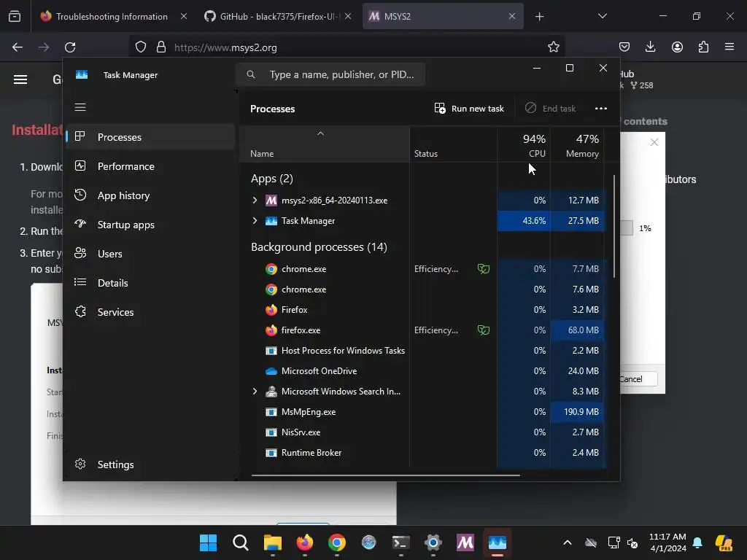The height and width of the screenshot is (560, 747).
Task: Open the MSYS2 installer from taskbar
Action: pyautogui.click(x=465, y=542)
